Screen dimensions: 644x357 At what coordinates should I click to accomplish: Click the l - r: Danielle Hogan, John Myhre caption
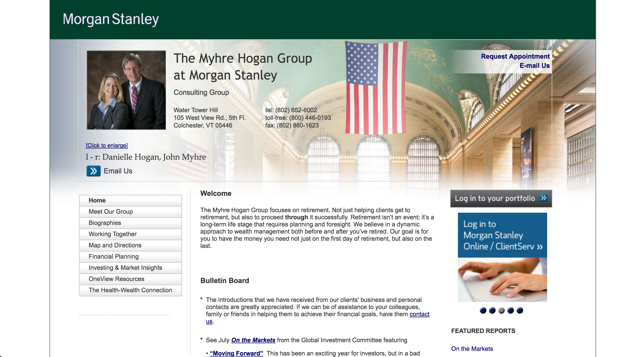[146, 157]
